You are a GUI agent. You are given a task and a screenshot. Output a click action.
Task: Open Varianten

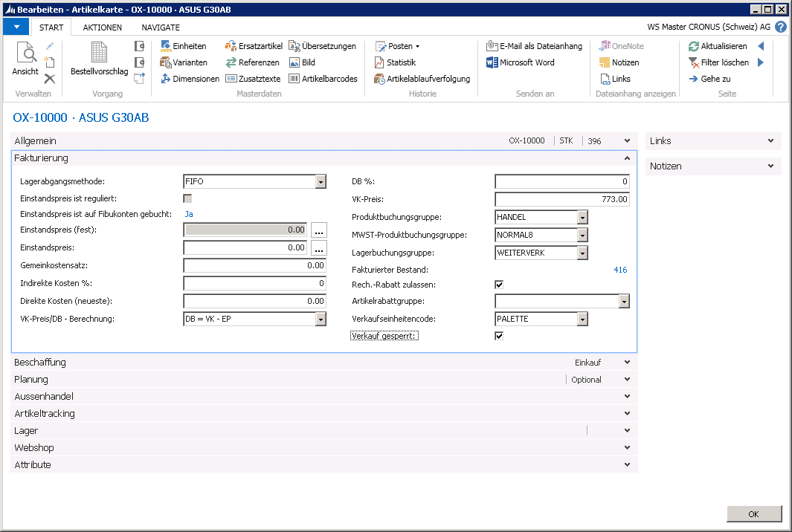point(184,62)
